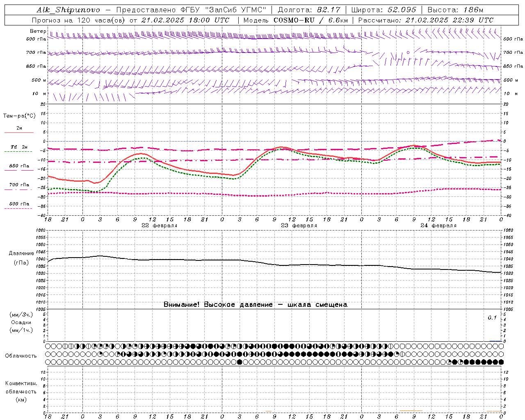Click the 'Давление' pressure panel label
This screenshot has height=420, width=525.
coord(21,253)
